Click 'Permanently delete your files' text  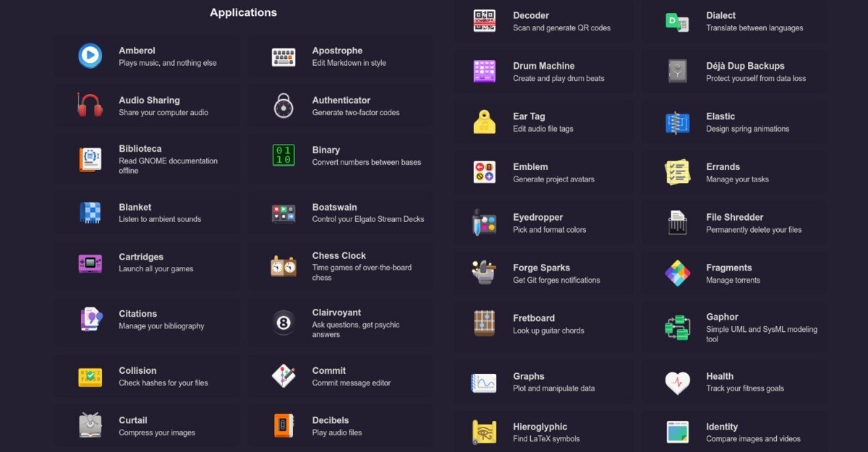tap(754, 230)
